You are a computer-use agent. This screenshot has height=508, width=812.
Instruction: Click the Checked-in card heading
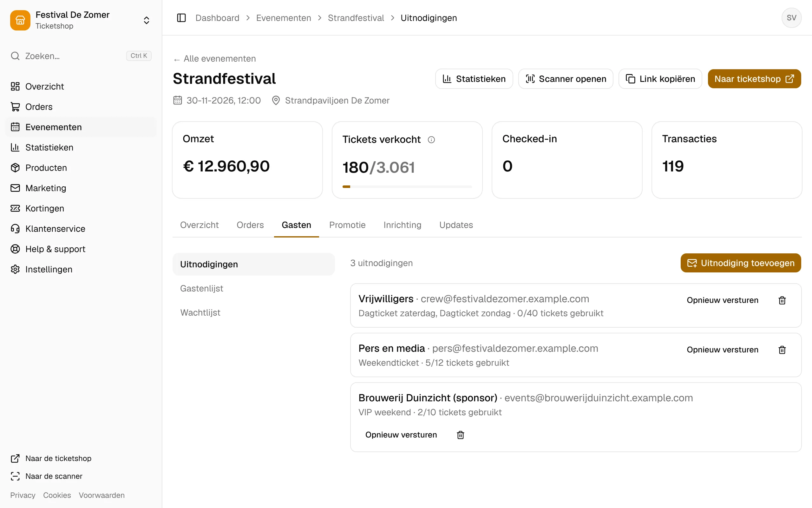[x=529, y=139]
